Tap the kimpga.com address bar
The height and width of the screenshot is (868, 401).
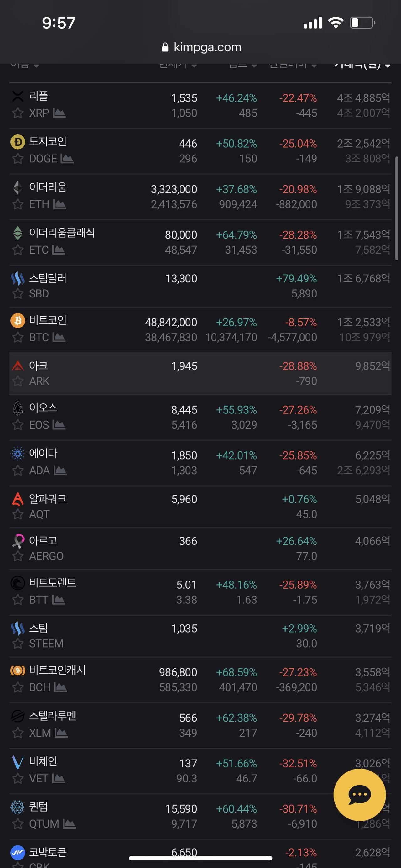201,47
